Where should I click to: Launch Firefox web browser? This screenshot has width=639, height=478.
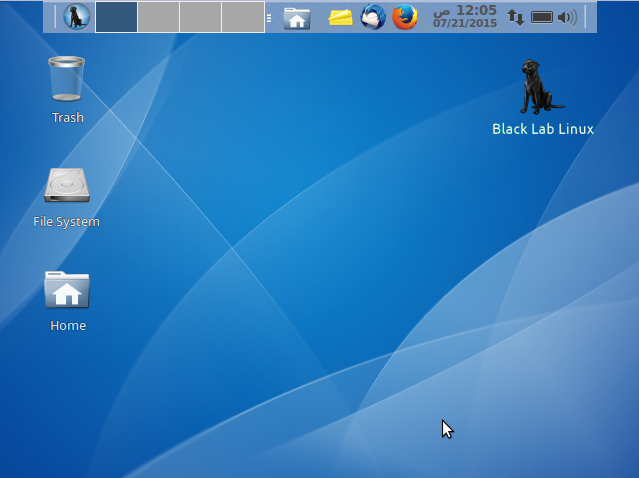405,17
